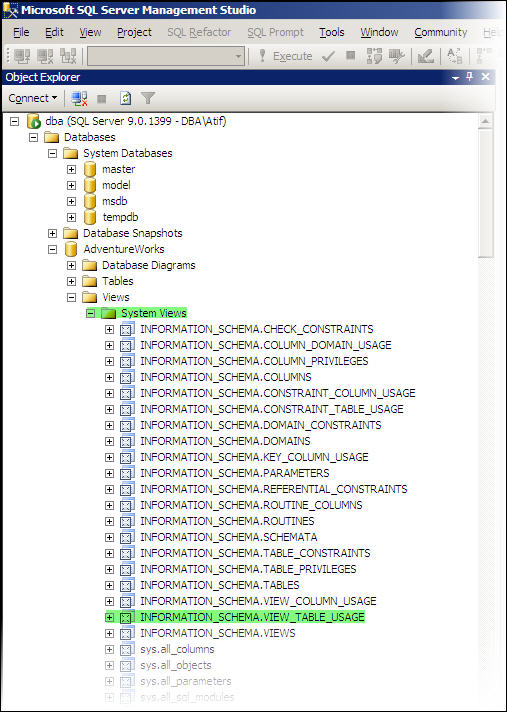Expand the master database node
The width and height of the screenshot is (507, 712).
(71, 169)
